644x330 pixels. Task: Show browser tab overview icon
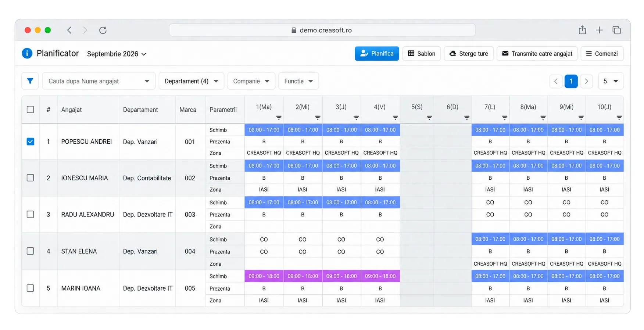[x=617, y=30]
